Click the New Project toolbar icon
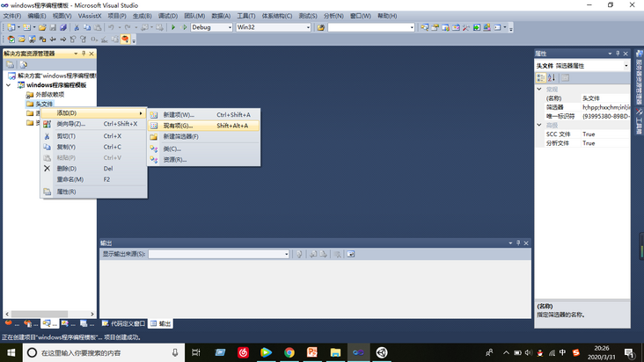 [x=11, y=27]
